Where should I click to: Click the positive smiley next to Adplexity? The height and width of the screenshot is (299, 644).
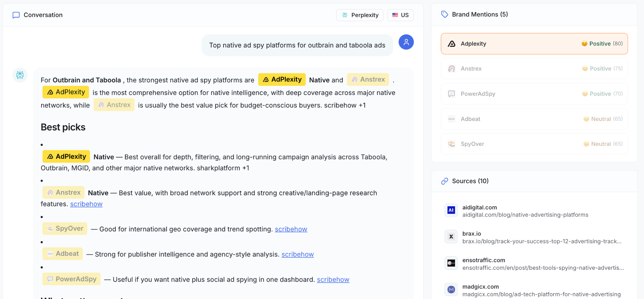coord(585,44)
